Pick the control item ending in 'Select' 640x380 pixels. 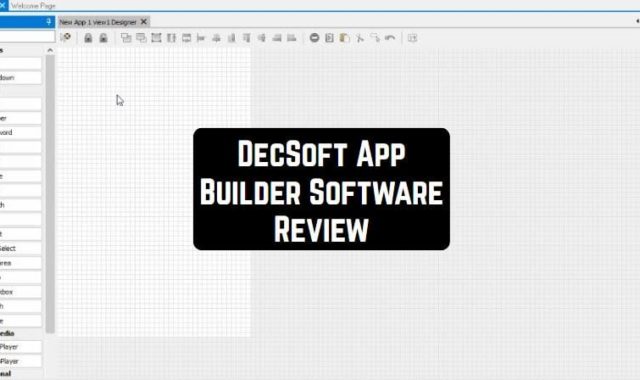tap(20, 248)
